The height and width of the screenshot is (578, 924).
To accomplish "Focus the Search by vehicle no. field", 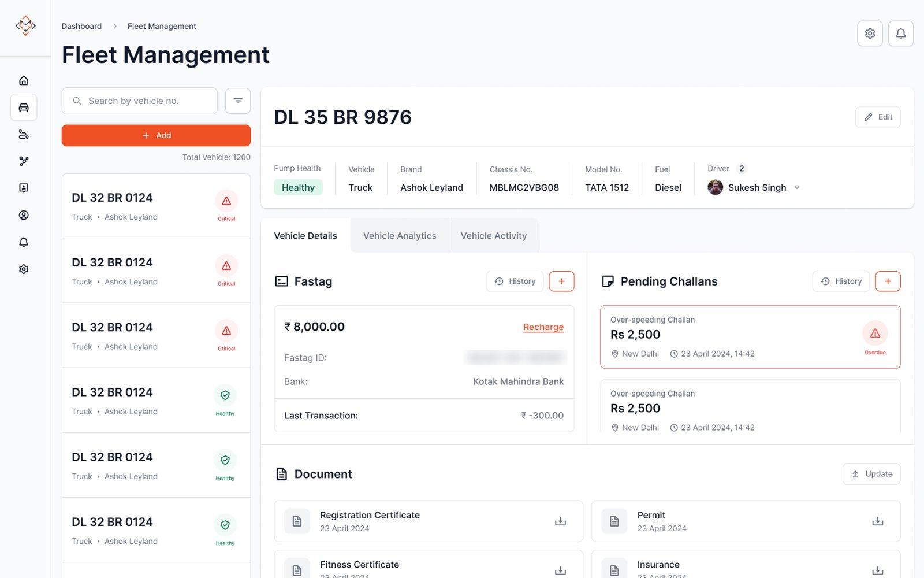I will point(140,101).
